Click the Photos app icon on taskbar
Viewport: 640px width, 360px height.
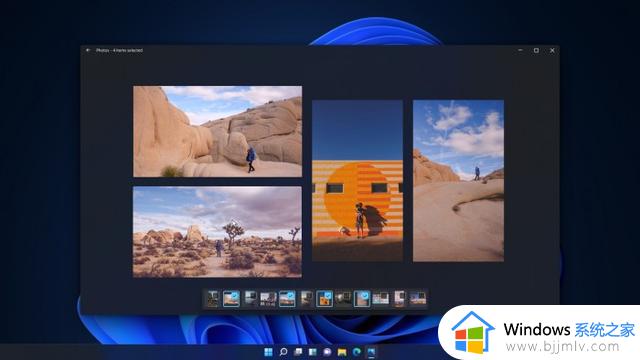coord(371,352)
